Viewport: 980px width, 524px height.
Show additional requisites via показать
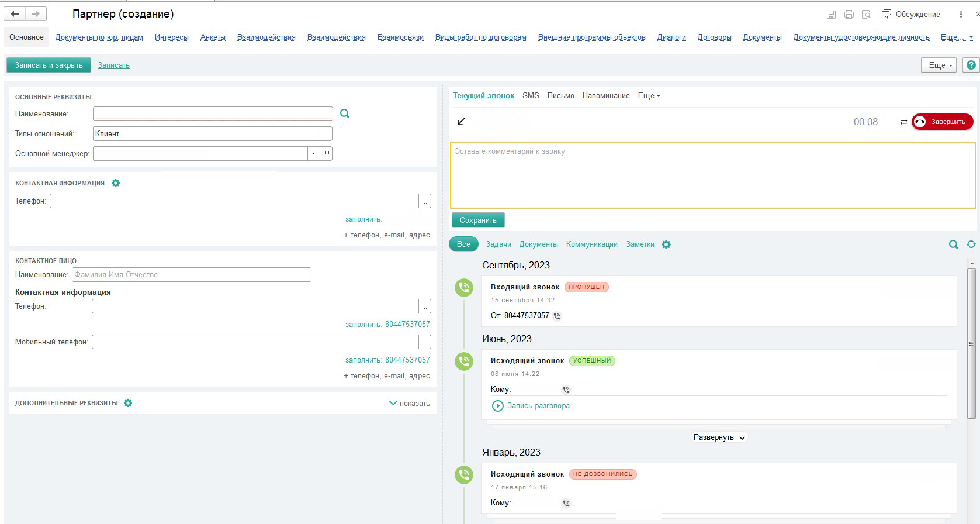click(409, 404)
